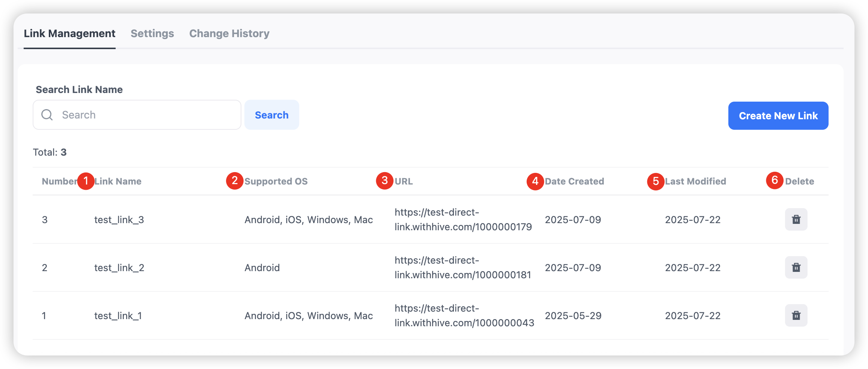Screen dimensions: 868x369
Task: Click the red number 3 annotation badge
Action: 384,181
